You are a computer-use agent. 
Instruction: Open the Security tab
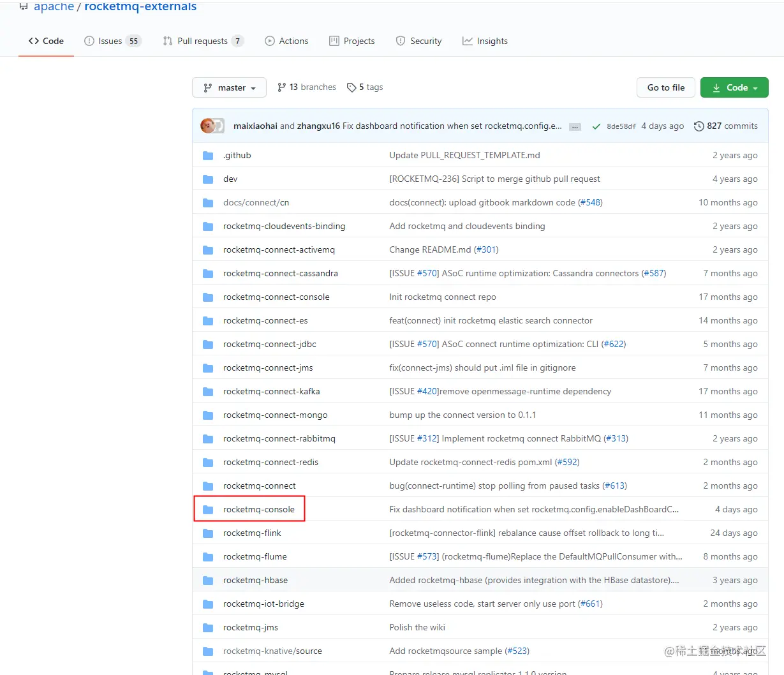(419, 41)
